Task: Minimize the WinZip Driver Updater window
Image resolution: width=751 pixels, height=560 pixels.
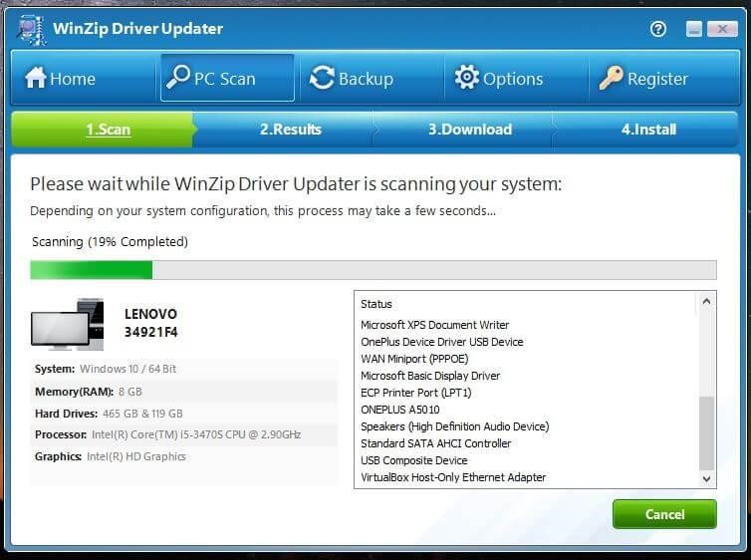Action: coord(694,29)
